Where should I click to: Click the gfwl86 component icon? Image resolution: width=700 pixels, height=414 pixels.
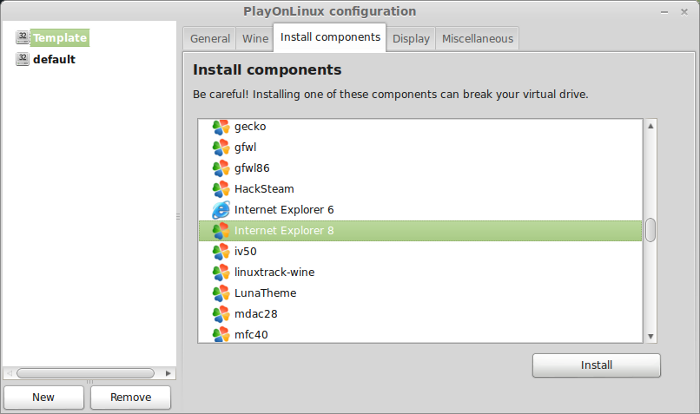[x=221, y=168]
